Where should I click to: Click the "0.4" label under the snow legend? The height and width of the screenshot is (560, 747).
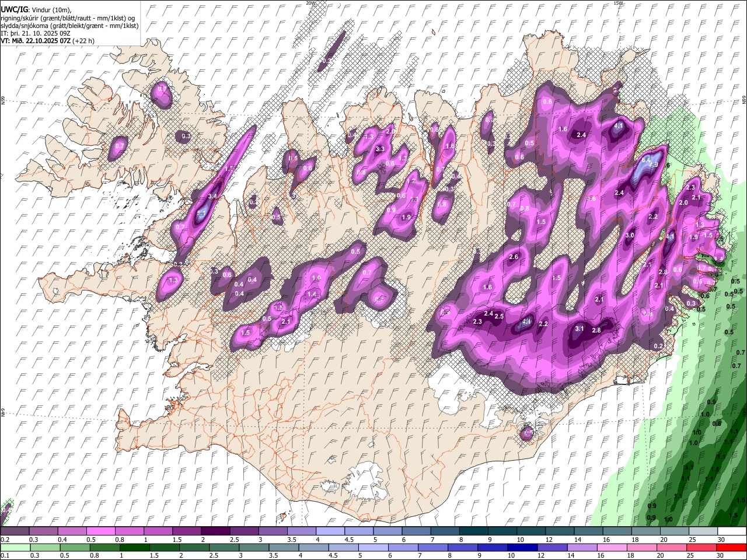click(x=63, y=540)
